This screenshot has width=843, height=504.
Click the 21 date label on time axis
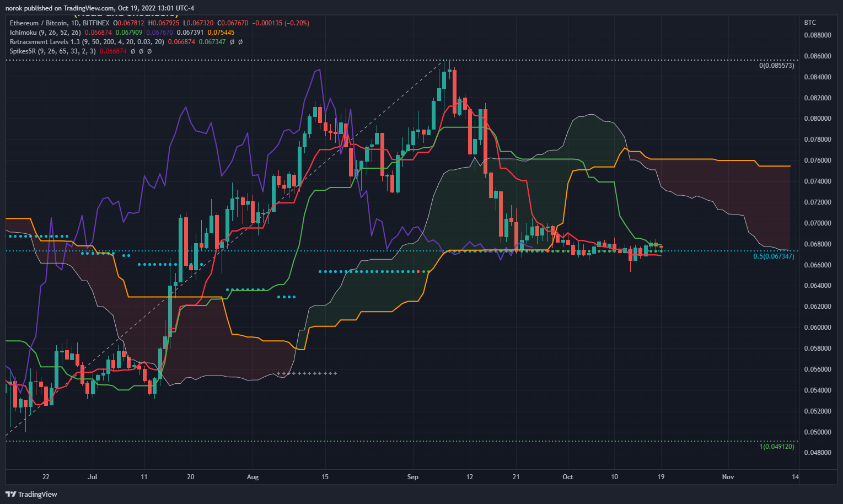tap(516, 477)
